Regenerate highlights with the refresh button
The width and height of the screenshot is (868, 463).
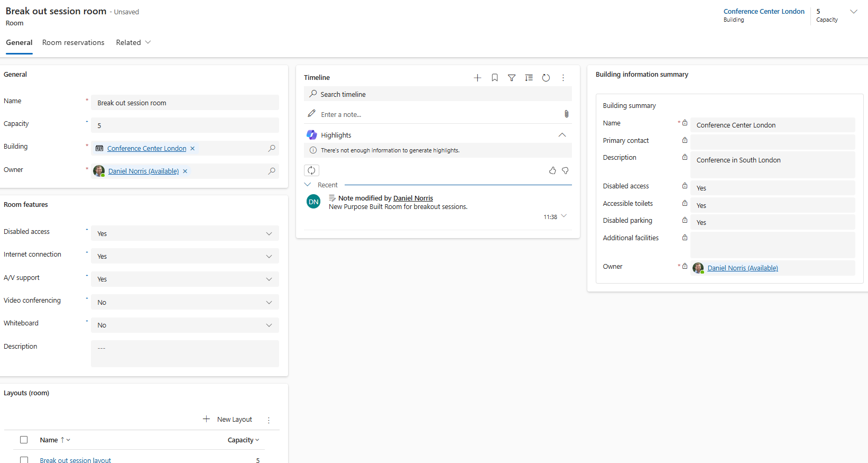[x=311, y=170]
